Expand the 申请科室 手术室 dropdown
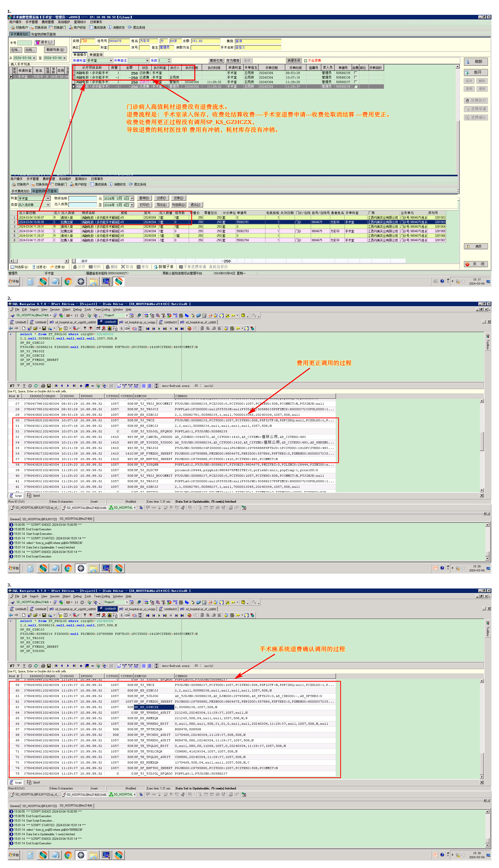This screenshot has width=499, height=868. pos(111,61)
